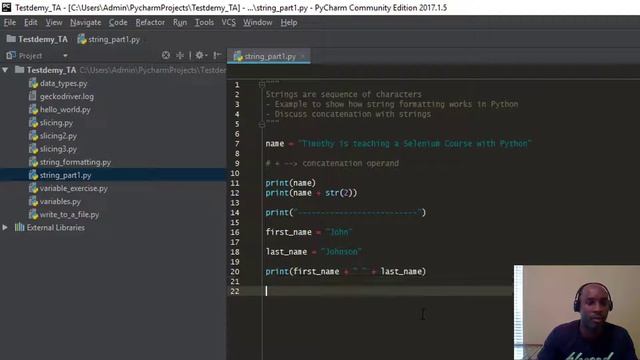Image resolution: width=640 pixels, height=360 pixels.
Task: Open the Edit menu
Action: tap(31, 22)
